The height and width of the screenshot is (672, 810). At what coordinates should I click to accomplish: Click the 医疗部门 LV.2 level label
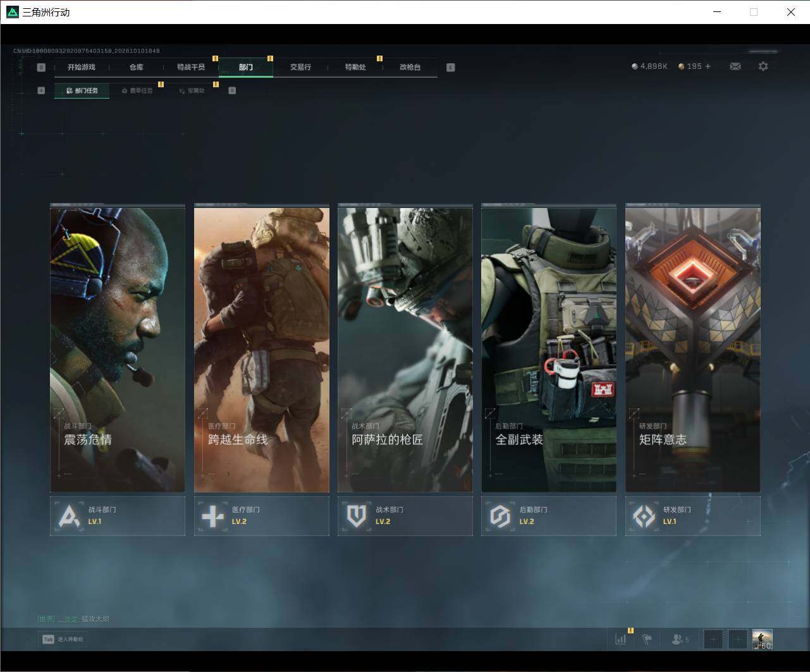(x=239, y=522)
